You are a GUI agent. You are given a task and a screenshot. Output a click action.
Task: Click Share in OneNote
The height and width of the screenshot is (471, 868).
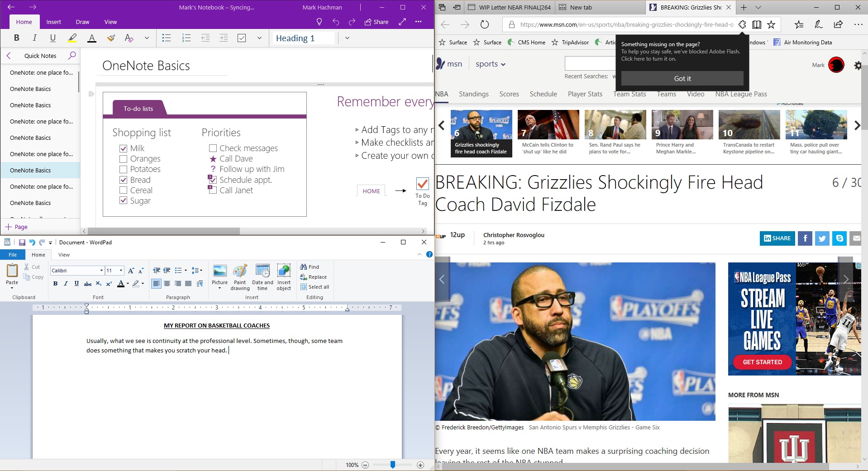point(377,22)
